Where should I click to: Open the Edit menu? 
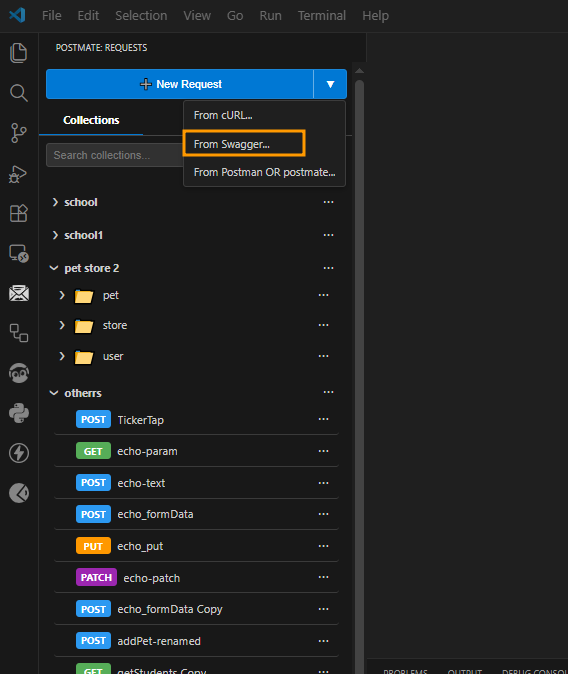point(88,15)
